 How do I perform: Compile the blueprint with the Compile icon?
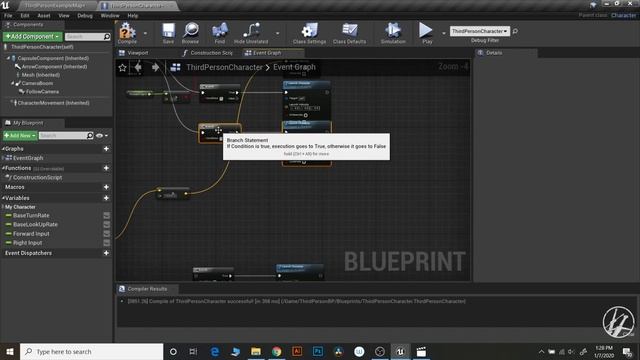coord(127,32)
